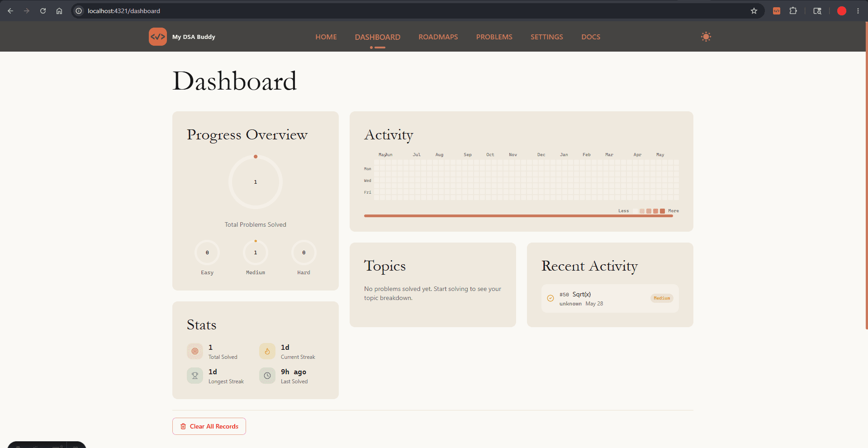Open the DOCS nav link

(x=591, y=37)
